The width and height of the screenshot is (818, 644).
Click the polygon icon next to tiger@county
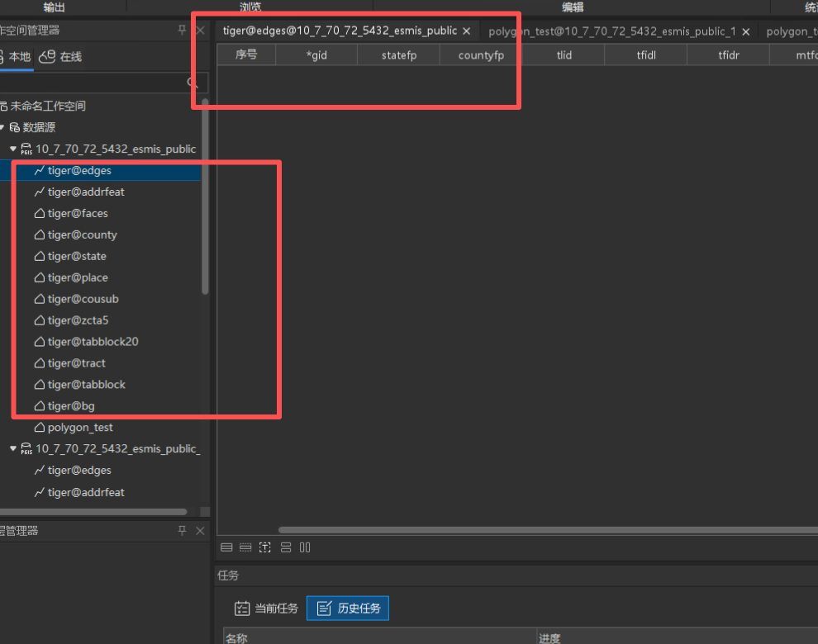click(x=39, y=234)
